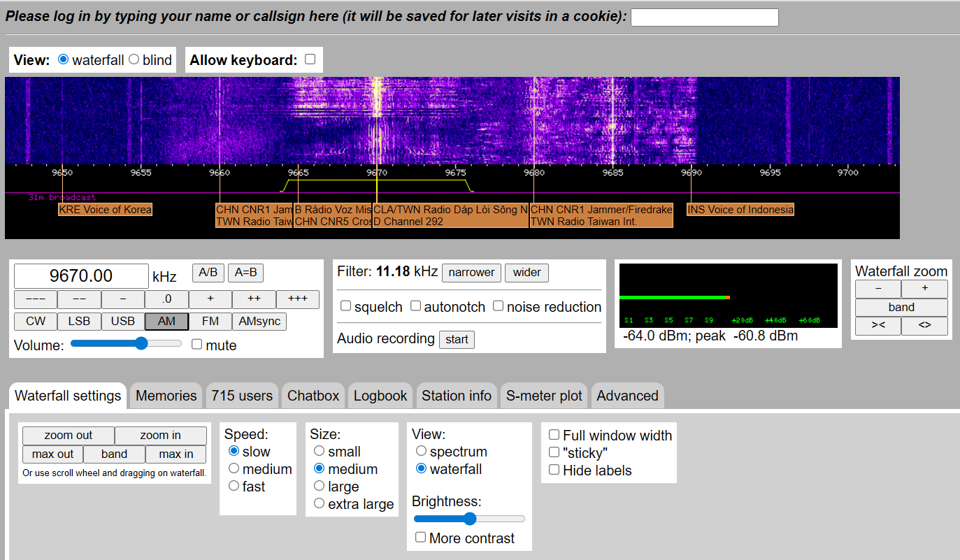Step frequency down with −−− button
The image size is (960, 560).
[x=35, y=299]
